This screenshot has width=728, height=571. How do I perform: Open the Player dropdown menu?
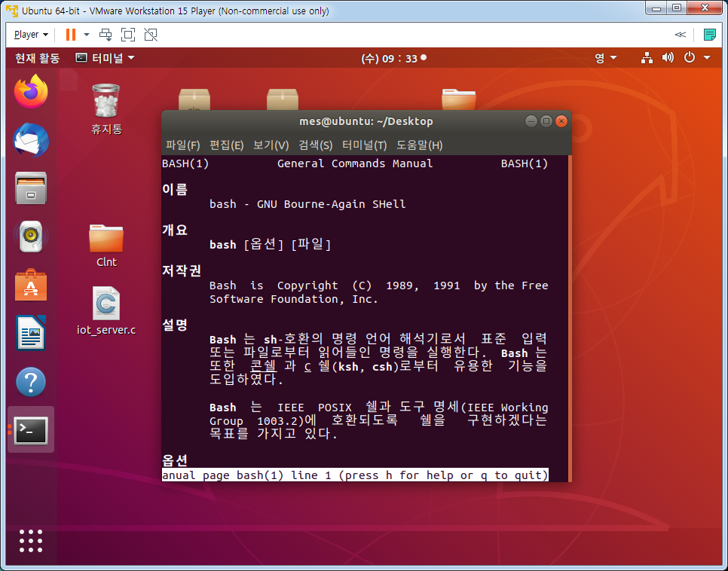pos(31,35)
